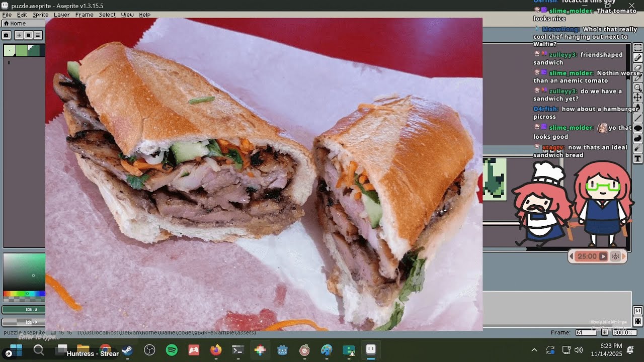Viewport: 644px width, 362px height.
Task: Select the Eraser tool
Action: [x=637, y=68]
